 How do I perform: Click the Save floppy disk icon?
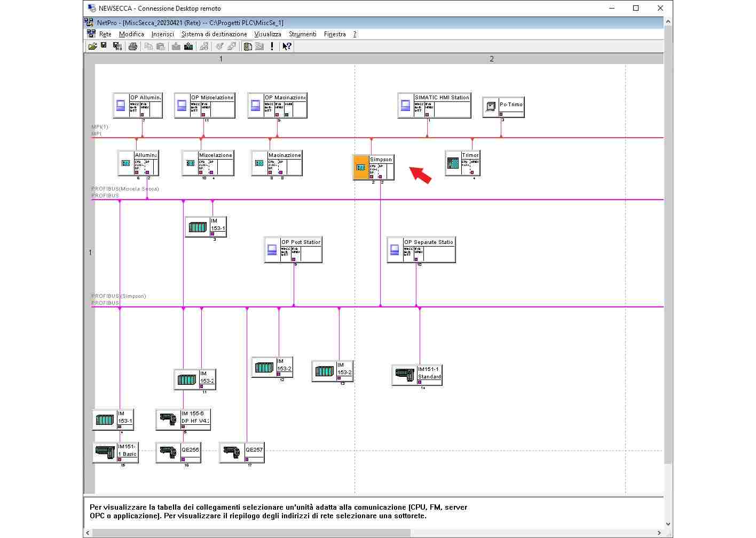point(104,46)
